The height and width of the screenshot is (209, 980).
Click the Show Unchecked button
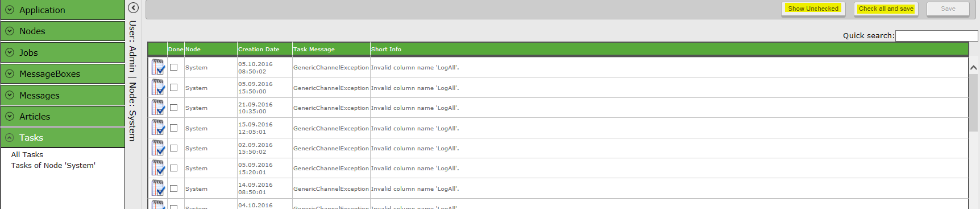(813, 9)
